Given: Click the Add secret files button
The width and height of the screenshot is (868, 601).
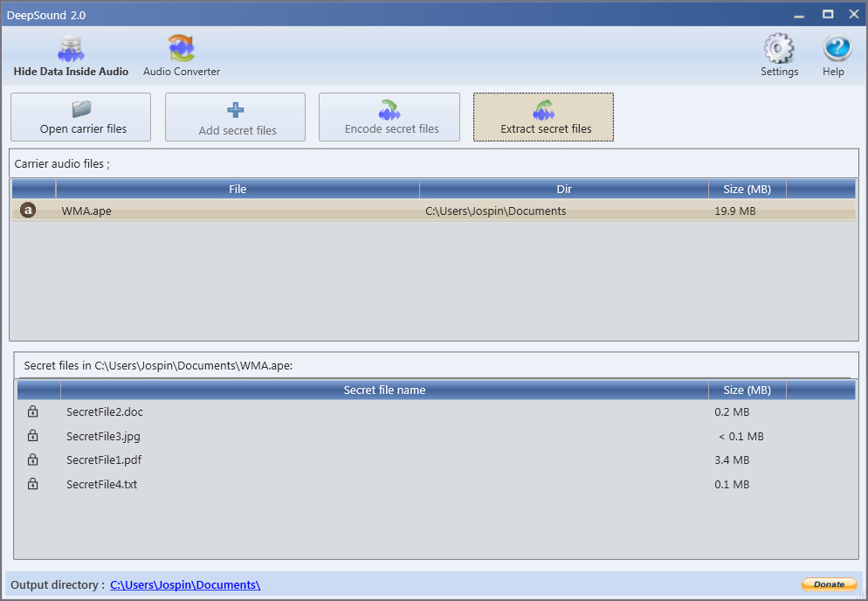Looking at the screenshot, I should click(x=235, y=117).
